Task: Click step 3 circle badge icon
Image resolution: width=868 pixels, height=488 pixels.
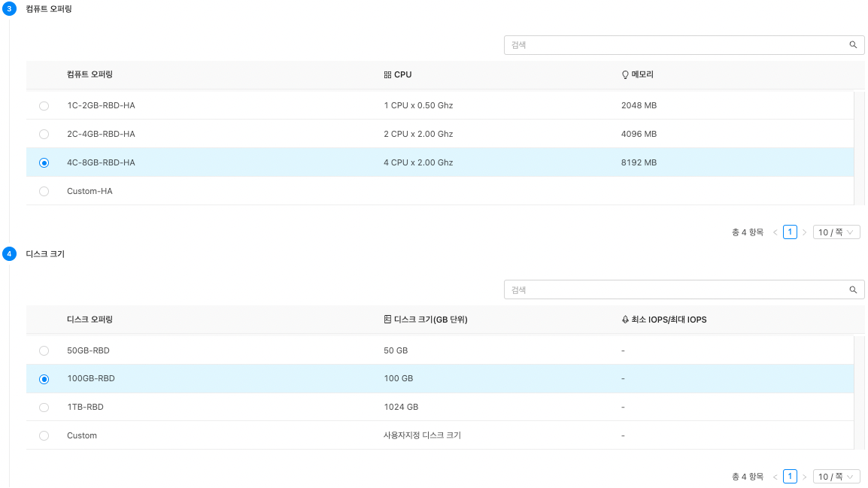Action: point(9,9)
